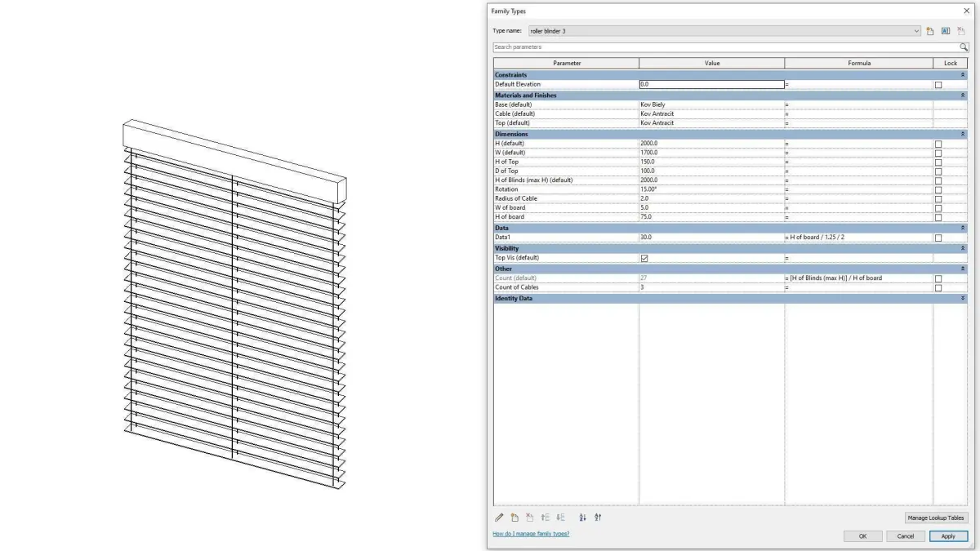
Task: Click the Rename Type icon
Action: pyautogui.click(x=946, y=31)
